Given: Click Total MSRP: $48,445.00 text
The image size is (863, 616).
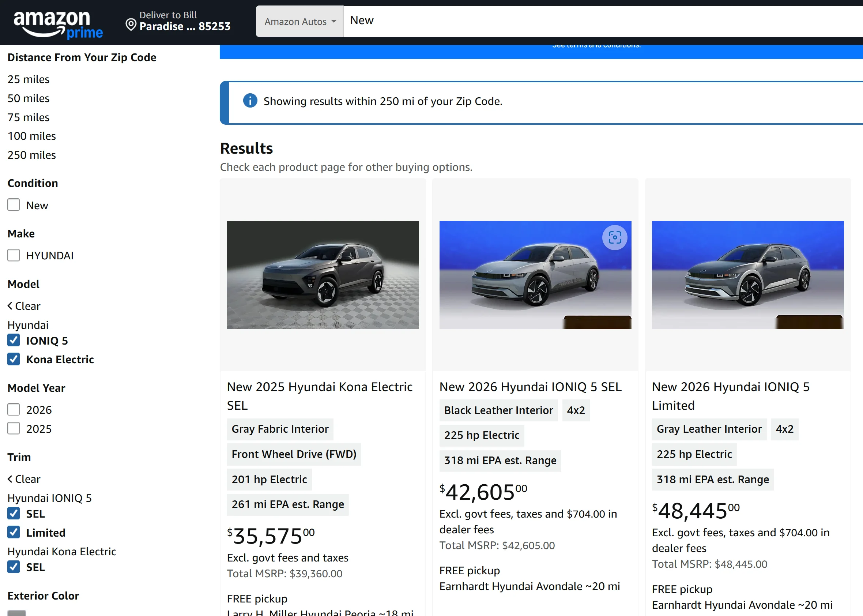Looking at the screenshot, I should click(709, 564).
